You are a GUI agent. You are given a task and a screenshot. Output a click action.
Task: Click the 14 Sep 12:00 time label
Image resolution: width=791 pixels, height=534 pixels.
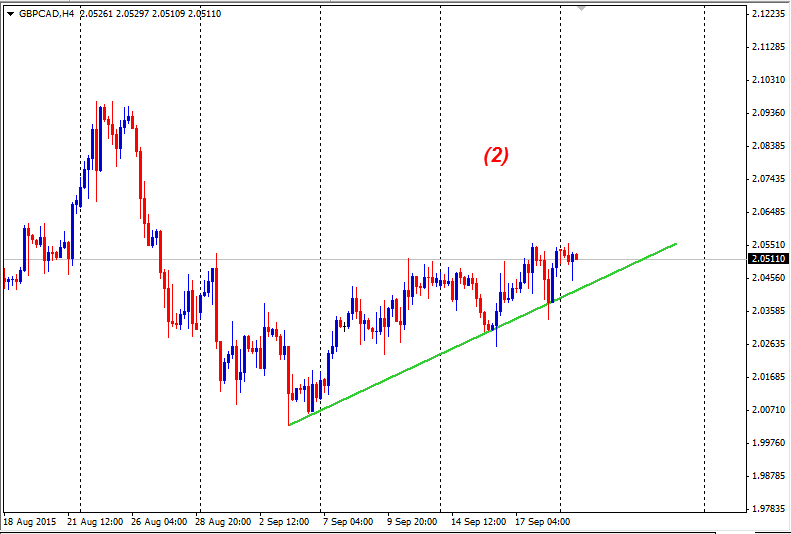click(479, 521)
